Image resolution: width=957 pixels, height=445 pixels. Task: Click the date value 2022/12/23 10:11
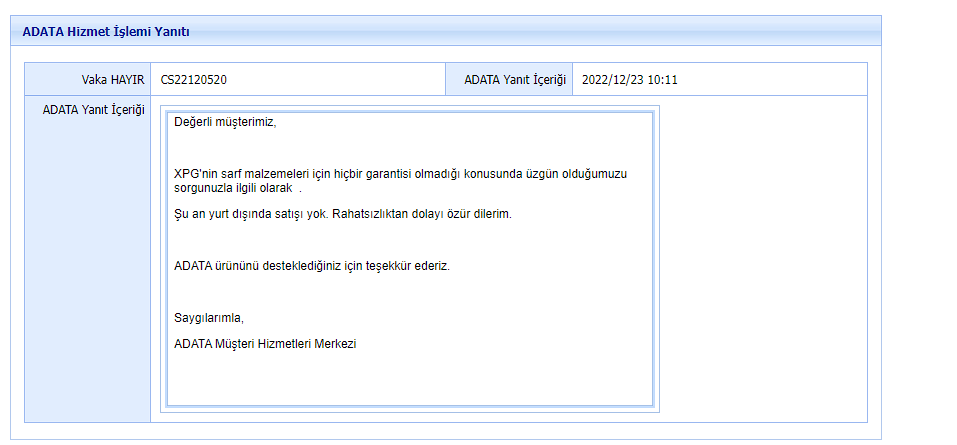tap(629, 79)
